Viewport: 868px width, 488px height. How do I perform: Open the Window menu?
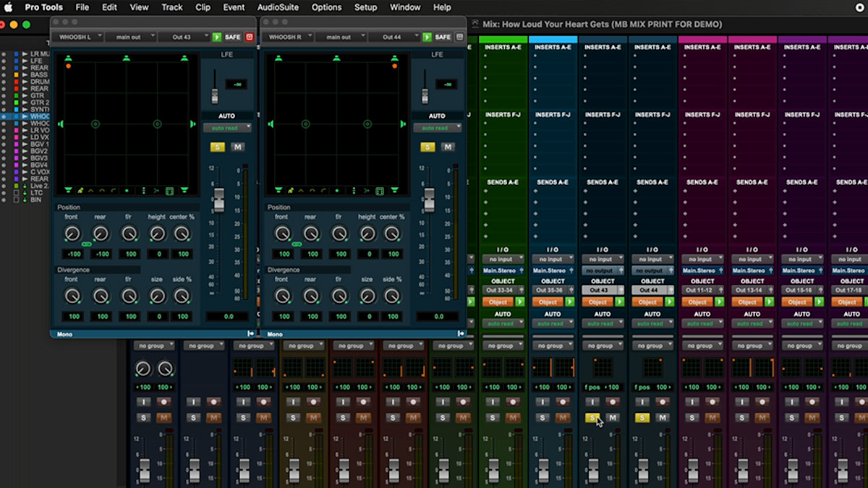(x=405, y=7)
